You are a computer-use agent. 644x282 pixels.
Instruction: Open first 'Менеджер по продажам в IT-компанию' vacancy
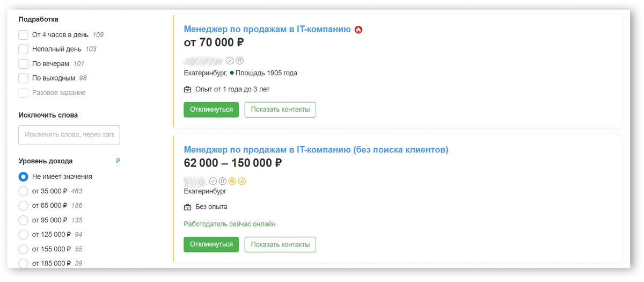click(x=267, y=29)
